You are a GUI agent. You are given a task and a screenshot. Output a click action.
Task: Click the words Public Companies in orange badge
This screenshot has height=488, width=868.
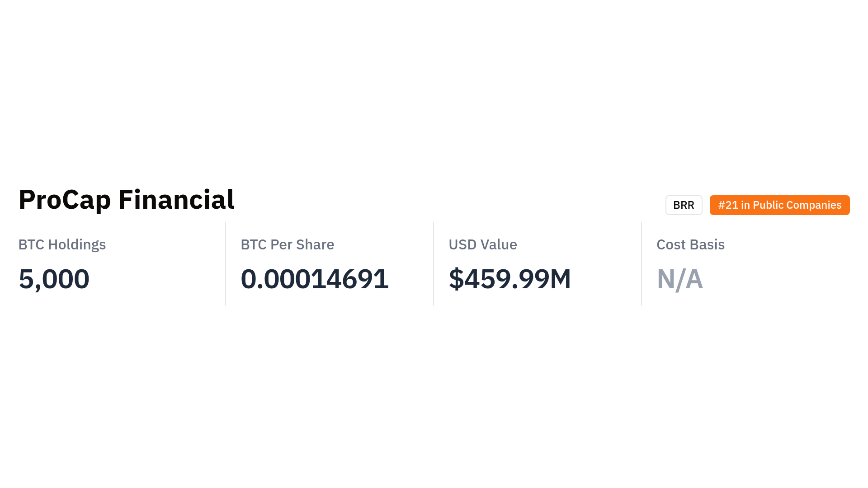coord(797,205)
